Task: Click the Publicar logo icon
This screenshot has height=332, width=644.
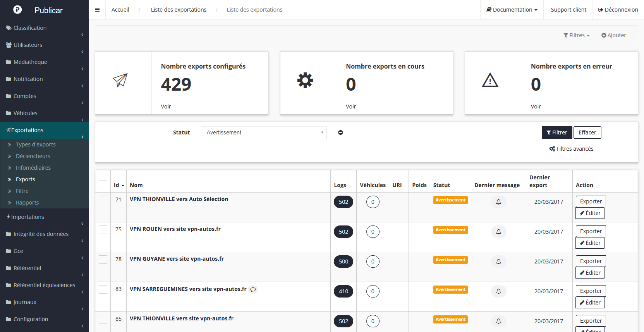Action: (17, 10)
